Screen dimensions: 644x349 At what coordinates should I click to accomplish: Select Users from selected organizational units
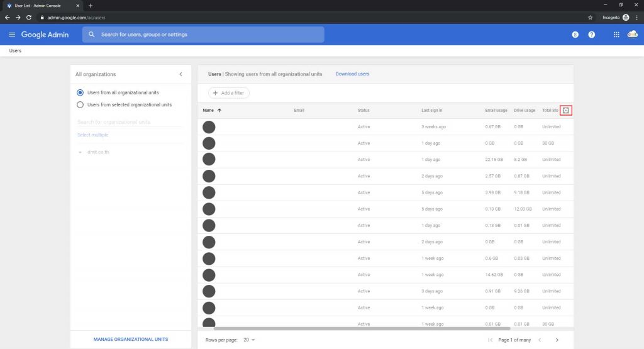[80, 104]
